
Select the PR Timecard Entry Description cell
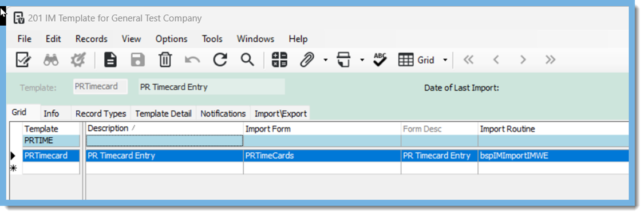coord(165,156)
